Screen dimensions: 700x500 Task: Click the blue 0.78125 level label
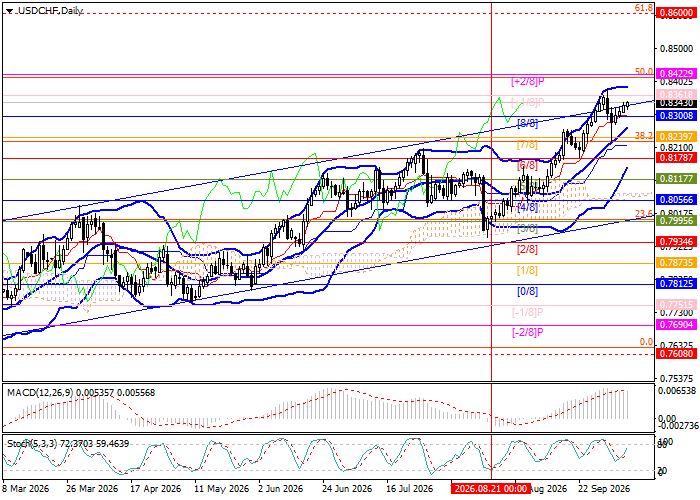point(676,283)
